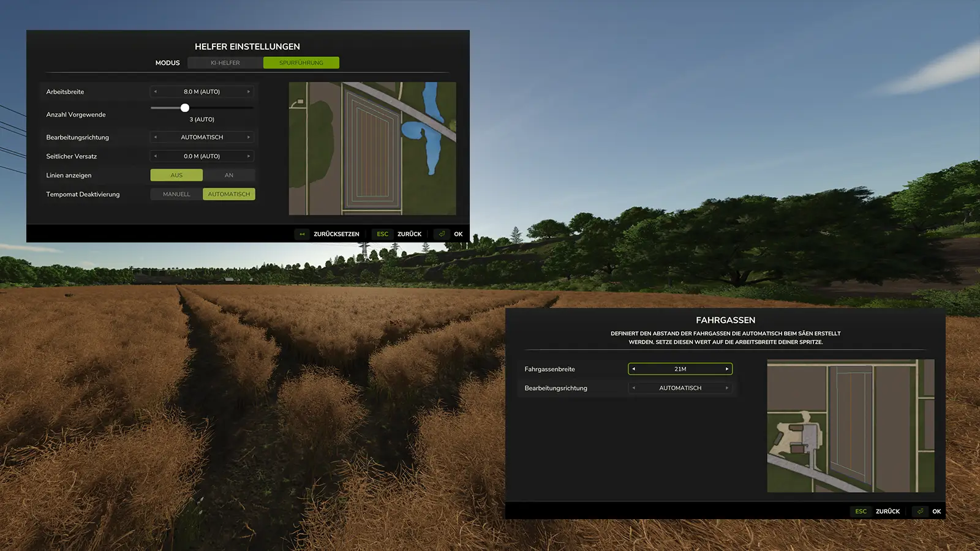Click the enter key icon in Helfer Einstellungen
This screenshot has height=551, width=980.
442,234
